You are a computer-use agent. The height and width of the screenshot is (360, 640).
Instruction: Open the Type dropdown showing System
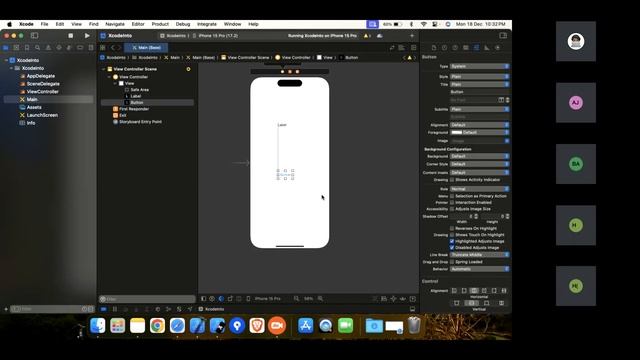tap(480, 66)
